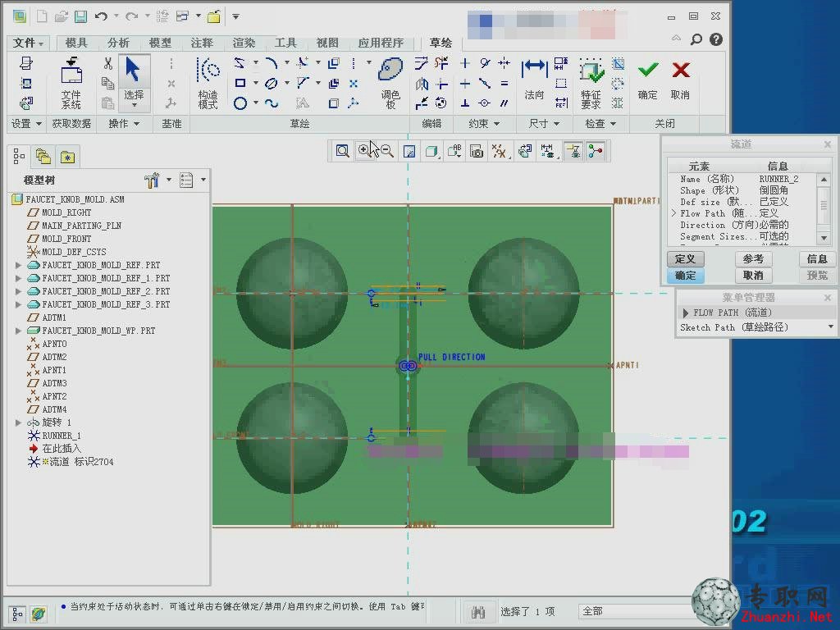The height and width of the screenshot is (630, 840).
Task: Select the Circle sketch tool
Action: click(x=240, y=103)
